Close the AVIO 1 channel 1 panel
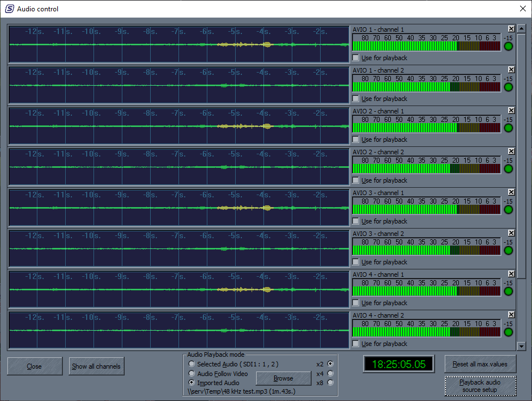 tap(511, 29)
